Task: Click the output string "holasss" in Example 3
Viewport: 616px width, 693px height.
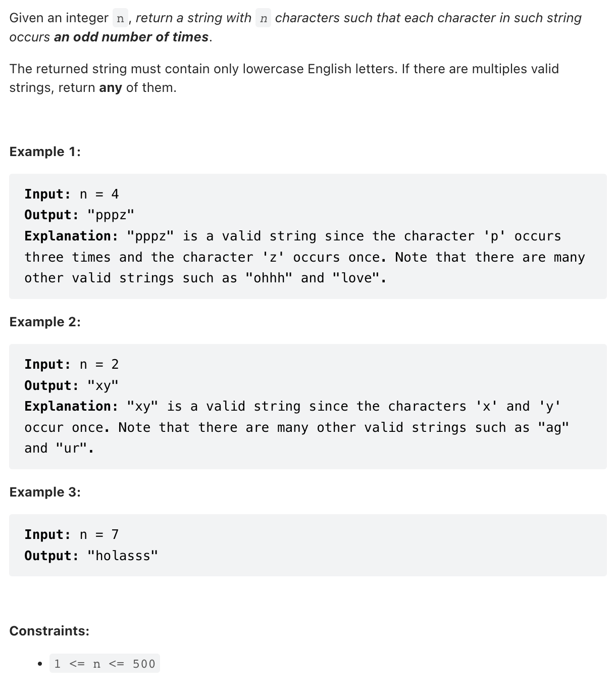Action: click(123, 556)
